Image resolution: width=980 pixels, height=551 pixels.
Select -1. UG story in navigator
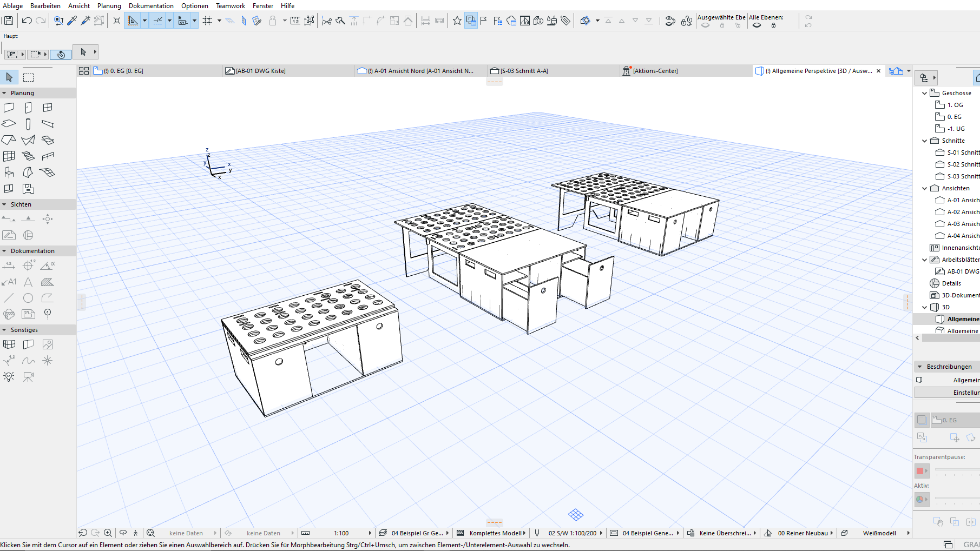[956, 129]
